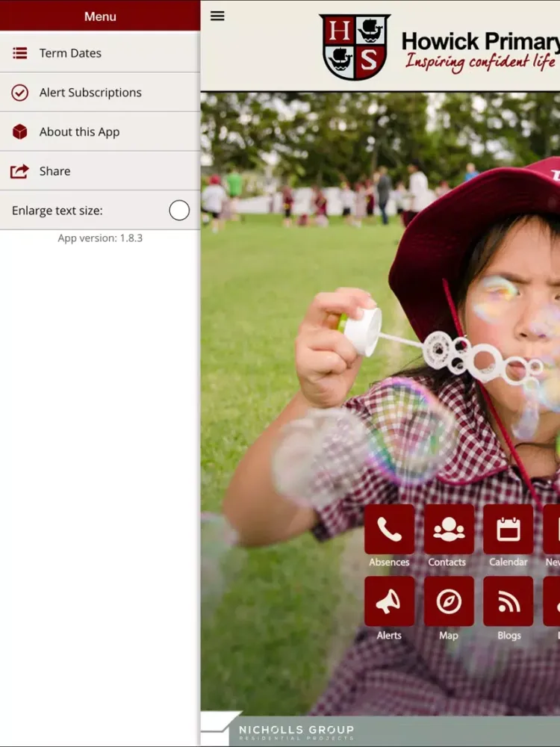Tap the hamburger menu icon
560x747 pixels.
click(217, 16)
